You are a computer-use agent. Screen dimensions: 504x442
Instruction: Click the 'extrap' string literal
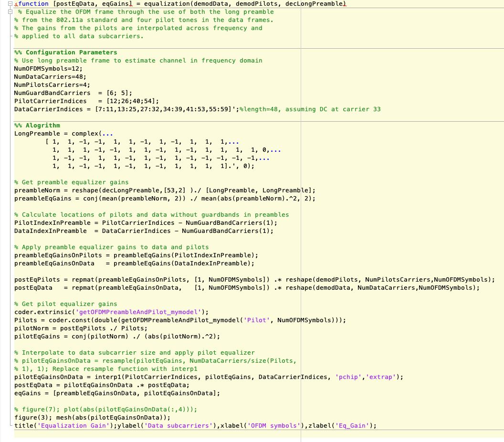coord(381,377)
